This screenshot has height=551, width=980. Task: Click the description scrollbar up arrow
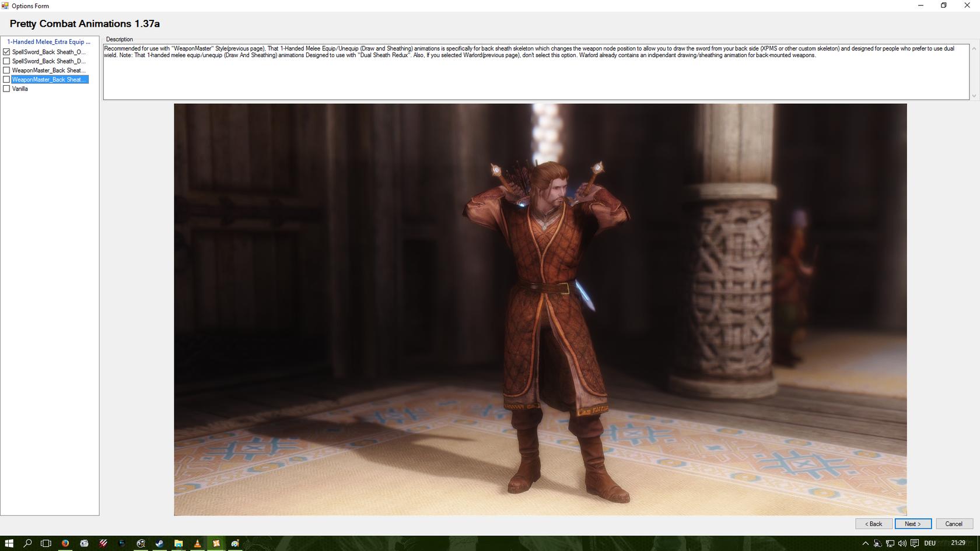(x=974, y=48)
